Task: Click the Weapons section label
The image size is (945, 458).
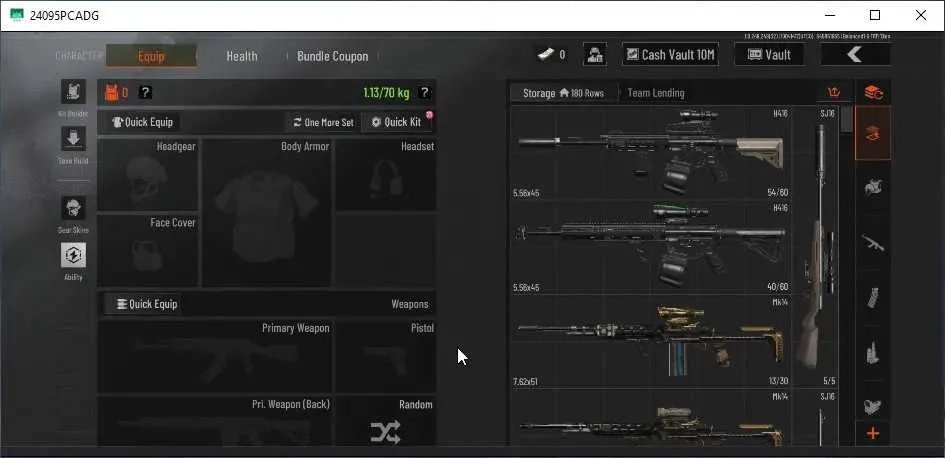Action: pos(410,304)
